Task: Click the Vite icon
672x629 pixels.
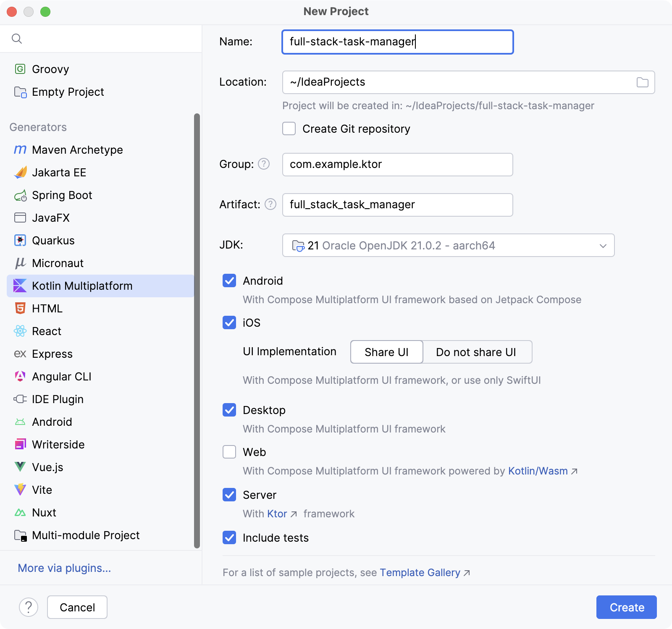Action: point(20,490)
